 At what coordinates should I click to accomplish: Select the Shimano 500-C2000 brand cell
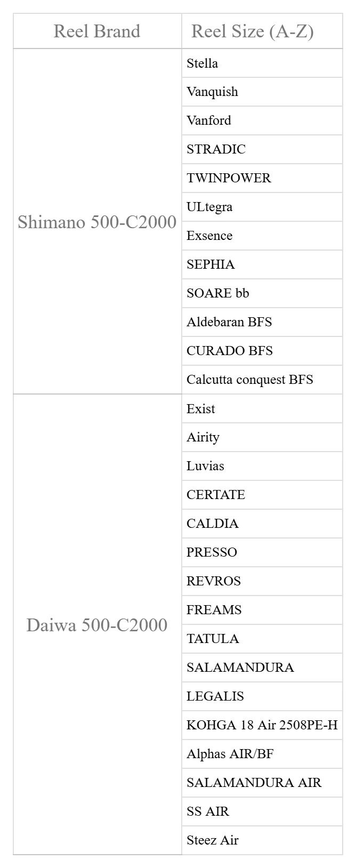coord(97,221)
